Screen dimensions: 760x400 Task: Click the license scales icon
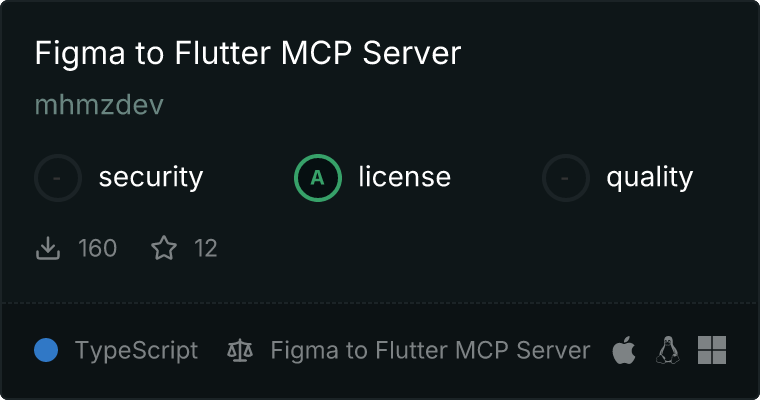[x=240, y=351]
